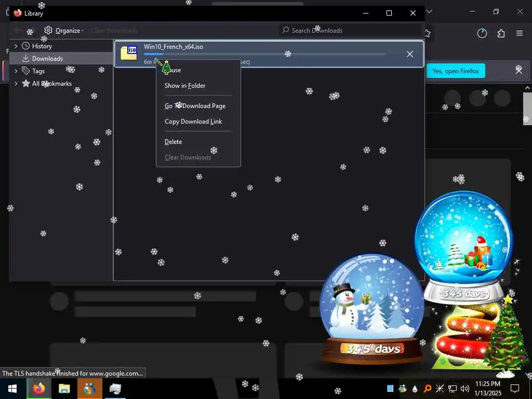Choose Go To Download Page
532x399 pixels.
(x=198, y=106)
